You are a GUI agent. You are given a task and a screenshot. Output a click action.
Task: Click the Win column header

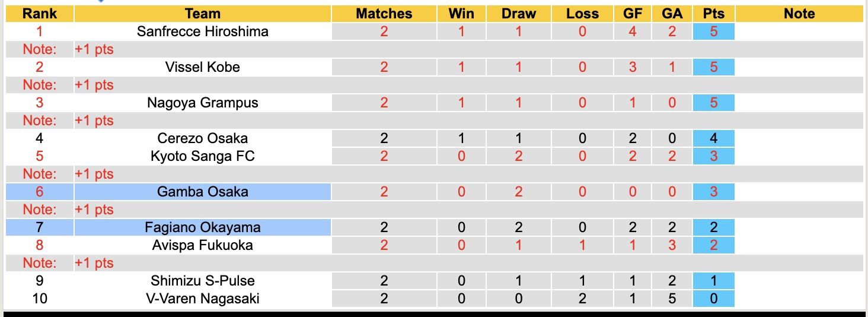tap(461, 14)
